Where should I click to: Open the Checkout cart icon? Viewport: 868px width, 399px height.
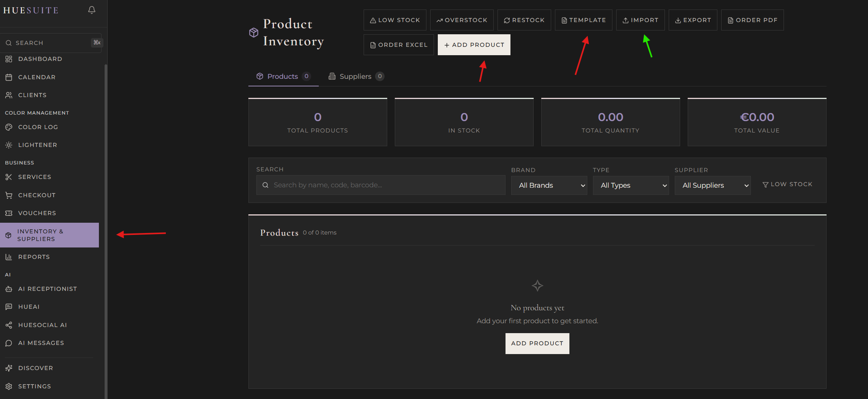10,195
